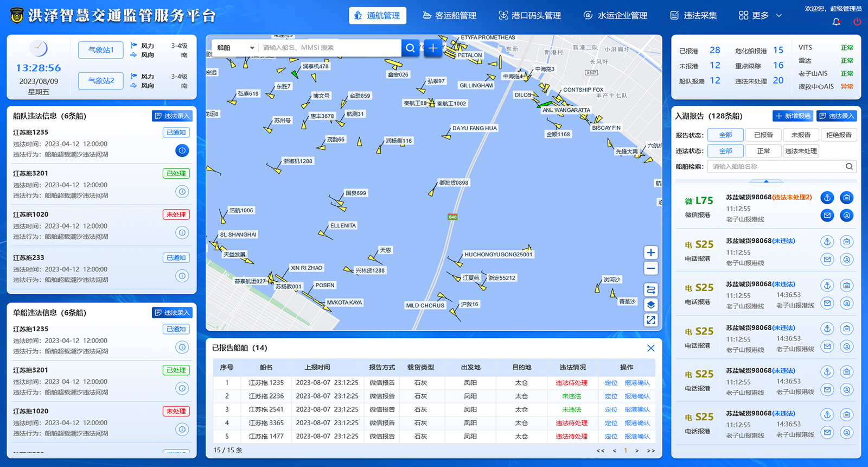Toggle map fullscreen mode
Viewport: 868px width, 467px height.
(651, 320)
